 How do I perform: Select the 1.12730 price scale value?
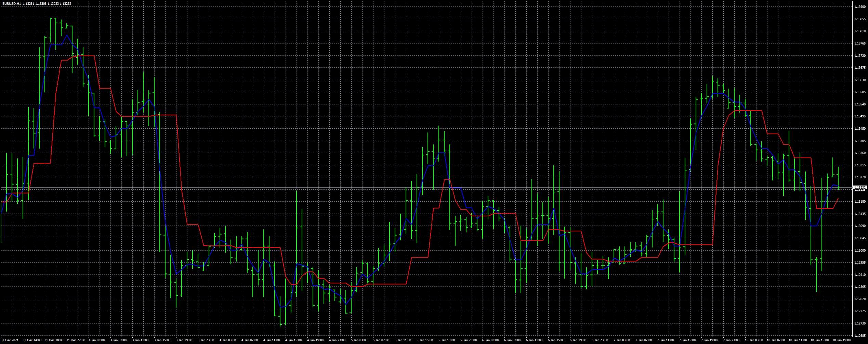(860, 323)
